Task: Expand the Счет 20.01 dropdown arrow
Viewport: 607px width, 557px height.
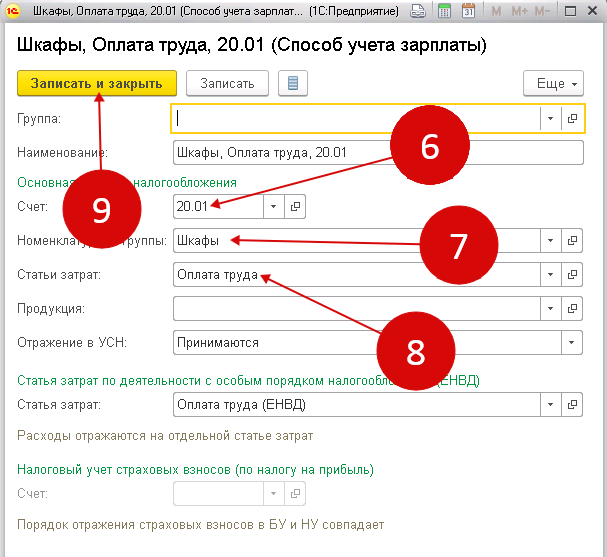Action: [x=273, y=206]
